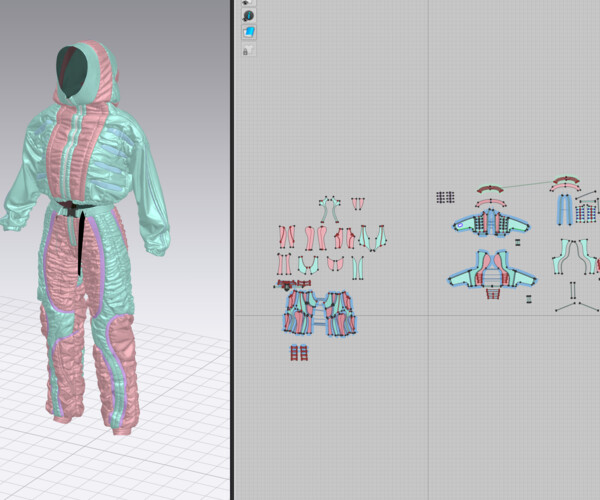600x500 pixels.
Task: Select the red trapezoid piece below lower jacket
Action: pos(493,294)
